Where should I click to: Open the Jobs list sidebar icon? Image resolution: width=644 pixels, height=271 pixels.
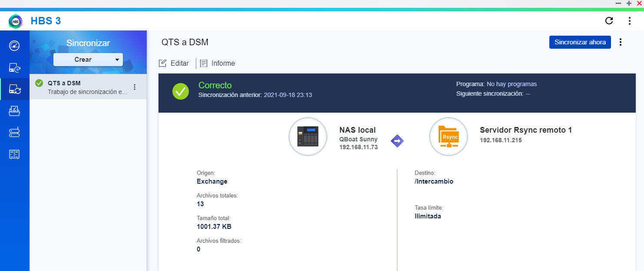coord(14,111)
